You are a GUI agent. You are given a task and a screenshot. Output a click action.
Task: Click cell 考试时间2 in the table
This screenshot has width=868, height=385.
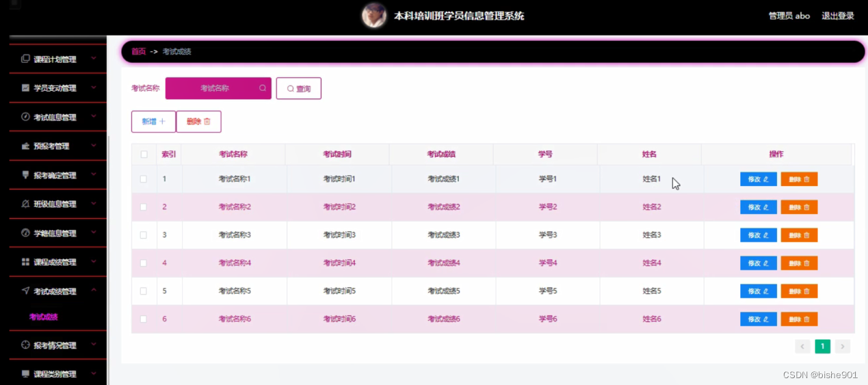[339, 207]
